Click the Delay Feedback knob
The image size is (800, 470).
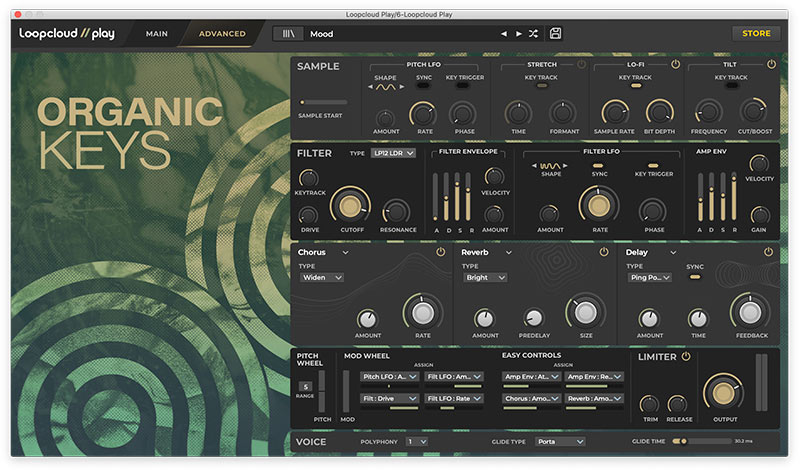(750, 313)
